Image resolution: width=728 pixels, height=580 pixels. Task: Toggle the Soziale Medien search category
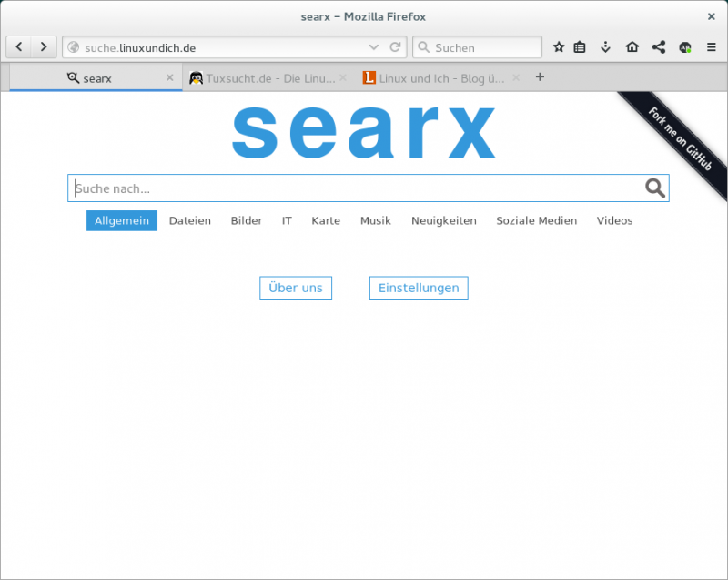click(536, 220)
